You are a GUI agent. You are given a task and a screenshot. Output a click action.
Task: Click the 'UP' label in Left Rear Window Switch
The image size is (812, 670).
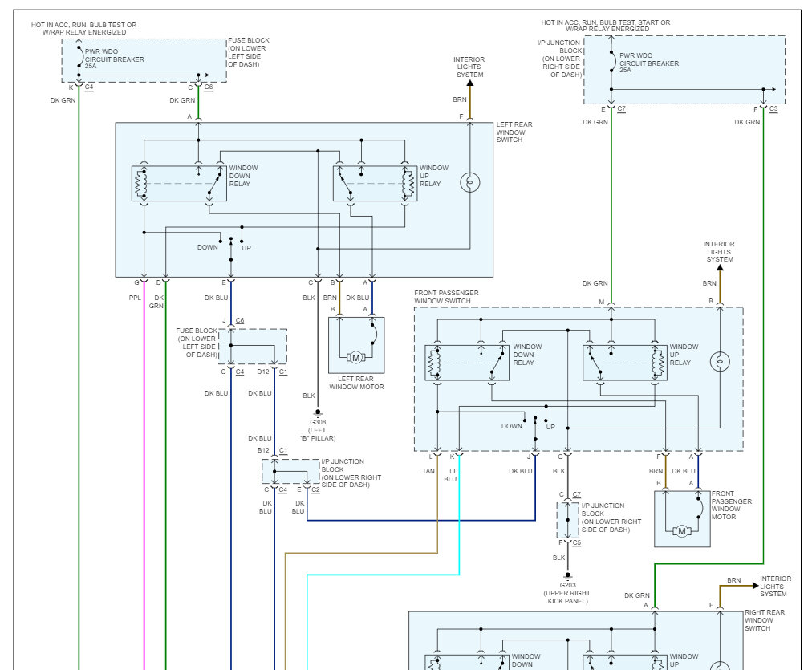(246, 248)
